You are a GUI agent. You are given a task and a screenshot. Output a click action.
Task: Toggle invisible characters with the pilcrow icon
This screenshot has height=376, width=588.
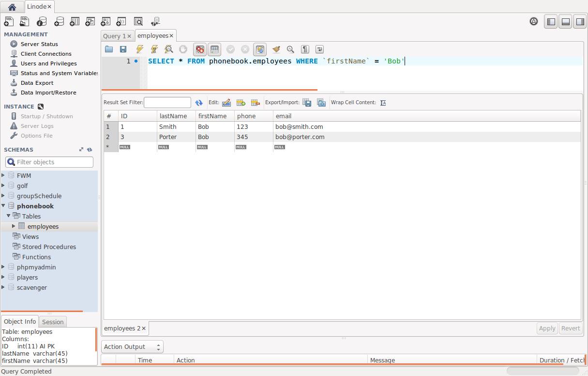305,49
